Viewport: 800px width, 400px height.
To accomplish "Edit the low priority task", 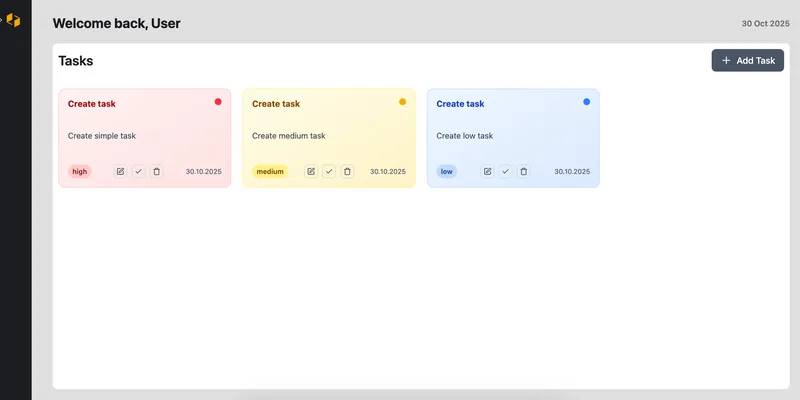I will pyautogui.click(x=488, y=171).
